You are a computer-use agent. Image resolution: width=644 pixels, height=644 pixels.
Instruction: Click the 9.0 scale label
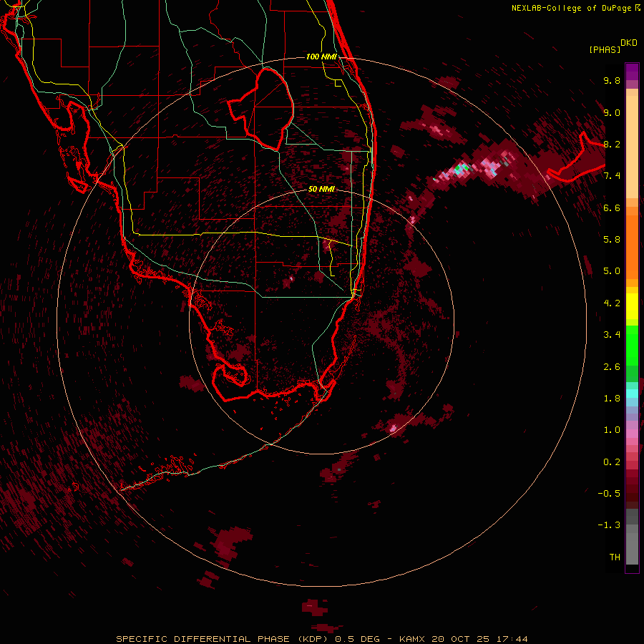pos(612,112)
